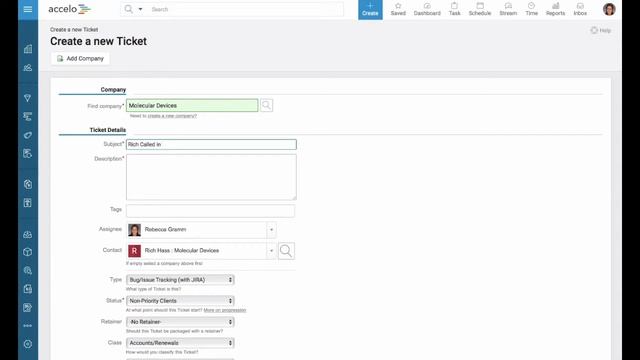640x360 pixels.
Task: Open the Retainer dropdown
Action: tap(180, 322)
